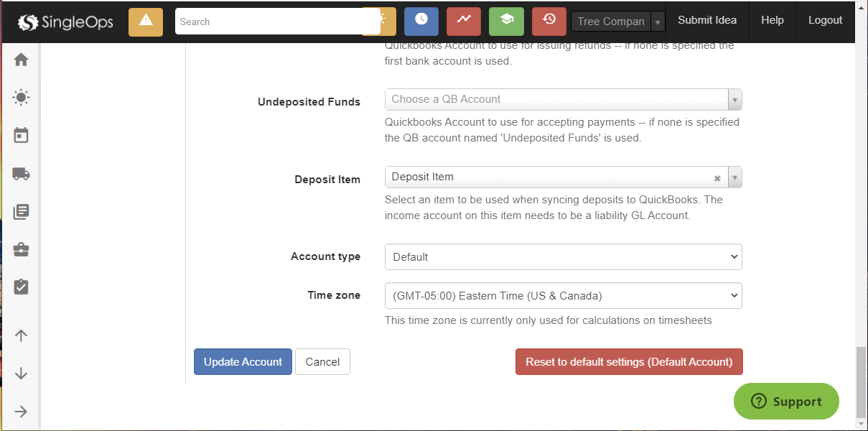Go to Home in the sidebar

point(21,60)
